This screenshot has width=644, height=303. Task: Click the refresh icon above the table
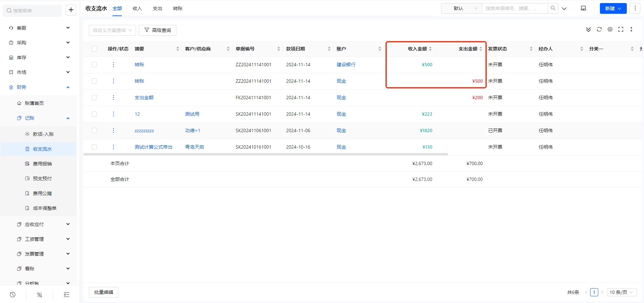pos(599,30)
